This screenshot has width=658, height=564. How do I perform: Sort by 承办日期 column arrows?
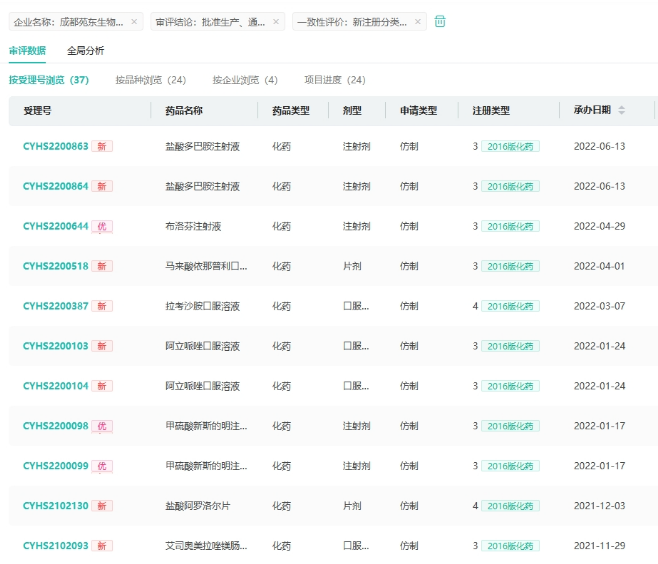coord(621,110)
